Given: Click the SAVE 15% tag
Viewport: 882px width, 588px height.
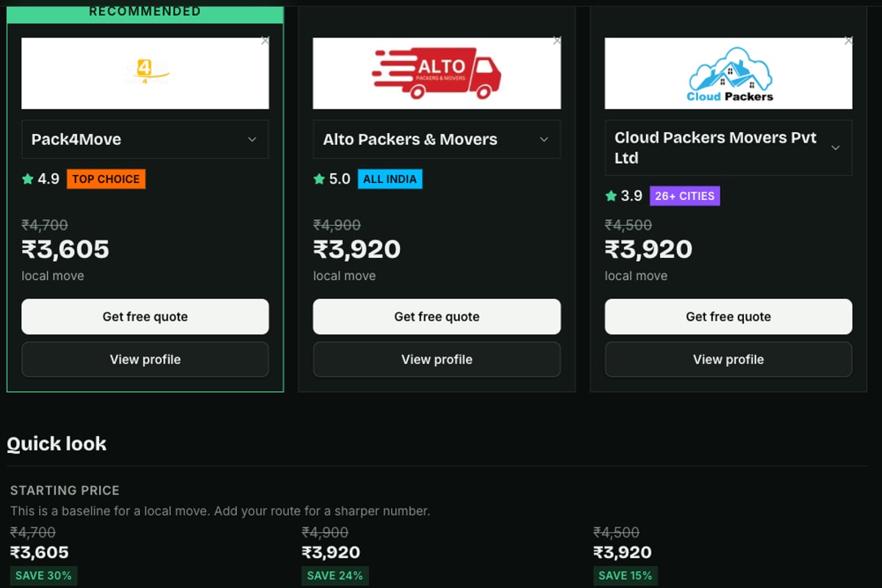Looking at the screenshot, I should tap(625, 576).
